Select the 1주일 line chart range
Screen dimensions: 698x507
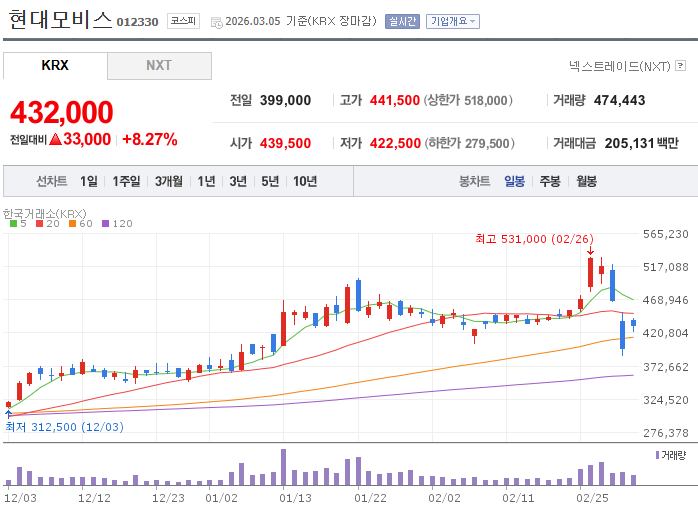[126, 181]
